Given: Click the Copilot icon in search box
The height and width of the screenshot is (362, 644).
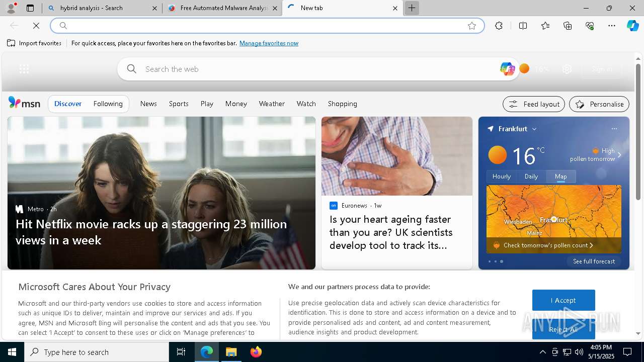Looking at the screenshot, I should pyautogui.click(x=507, y=69).
